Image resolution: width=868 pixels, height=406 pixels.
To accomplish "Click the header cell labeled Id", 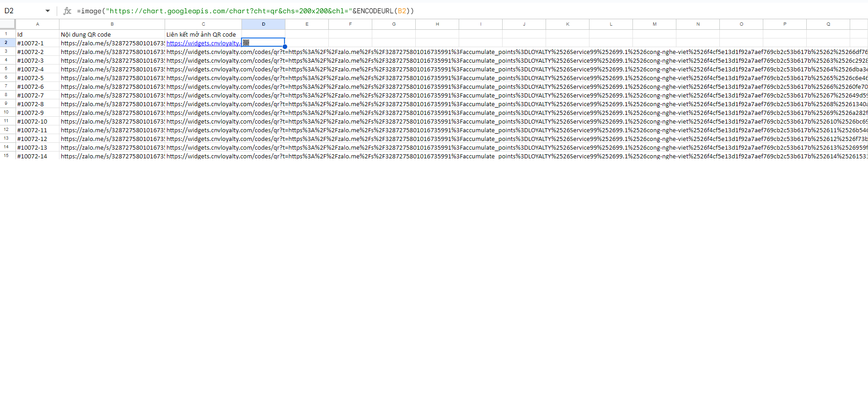I will pyautogui.click(x=37, y=34).
